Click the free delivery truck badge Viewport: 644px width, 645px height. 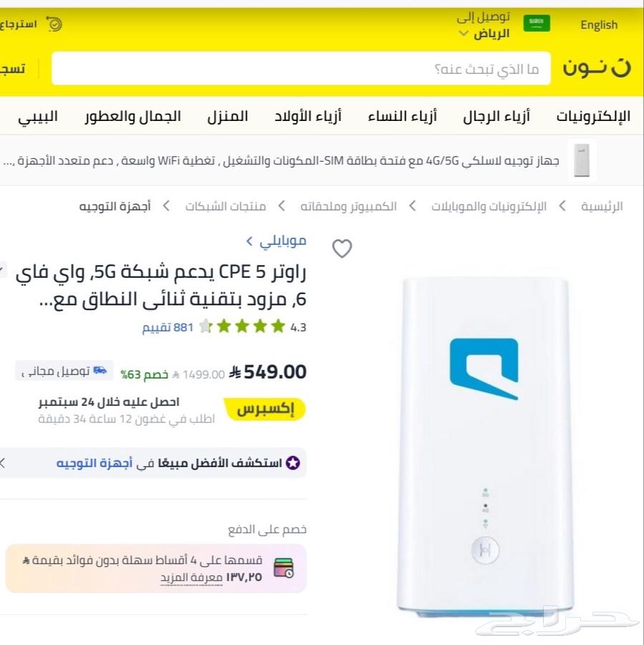click(64, 371)
